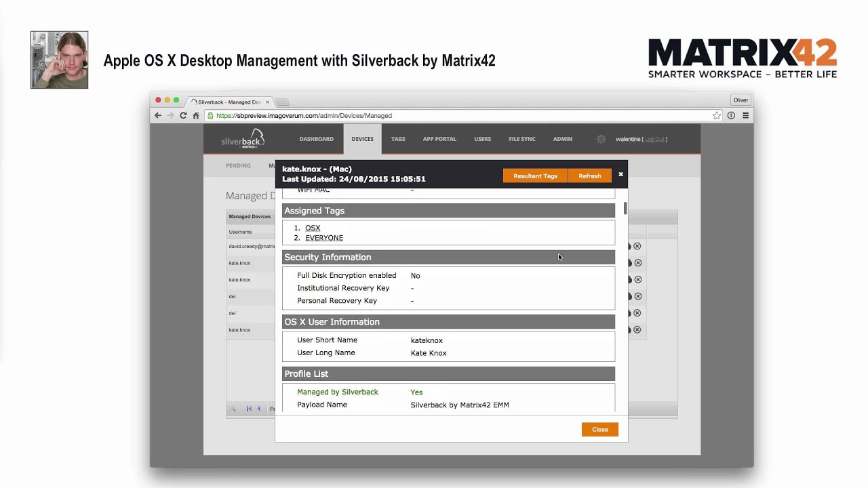868x488 pixels.
Task: Click the delete icon in david.creedy row
Action: 637,247
